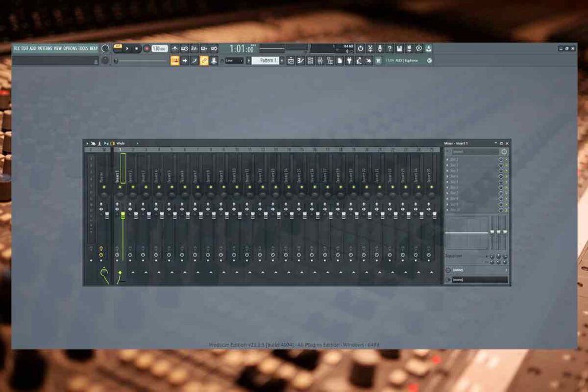Click the red Record button
The image size is (588, 392).
[146, 49]
